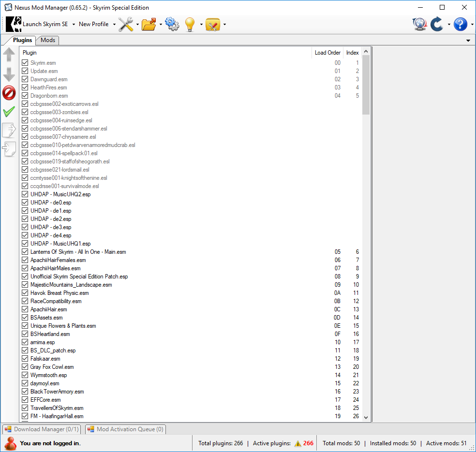Expand the dropdown arrow beside the help icon
Screen dimensions: 476x452
click(471, 24)
